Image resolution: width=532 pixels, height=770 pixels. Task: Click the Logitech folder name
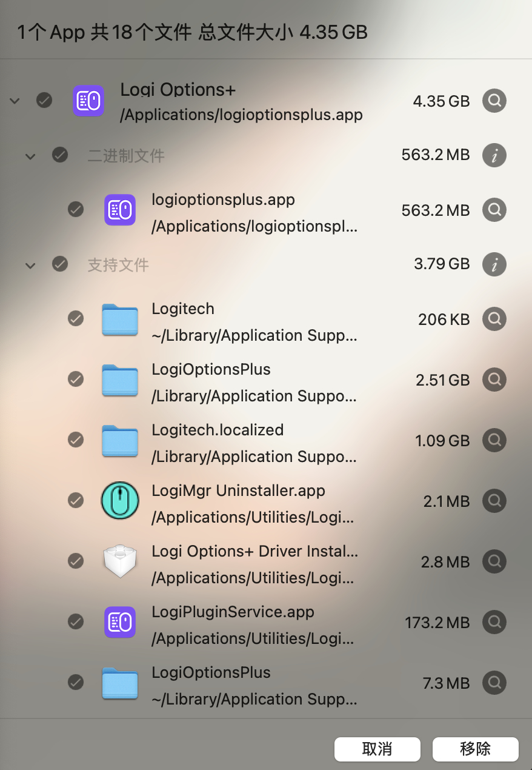point(183,309)
